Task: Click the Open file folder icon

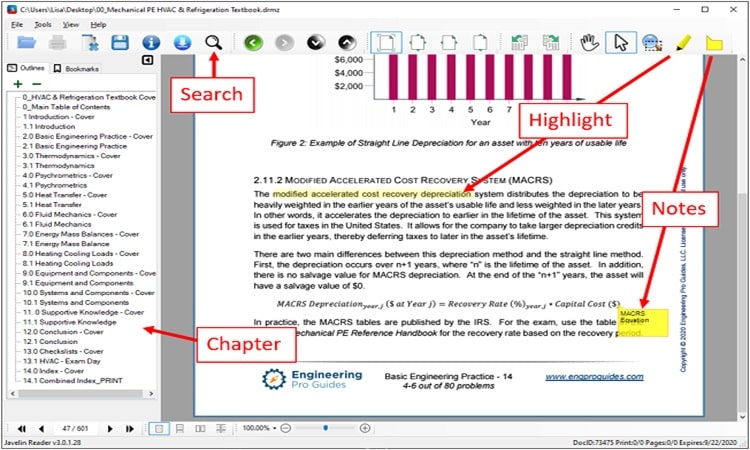Action: coord(26,43)
